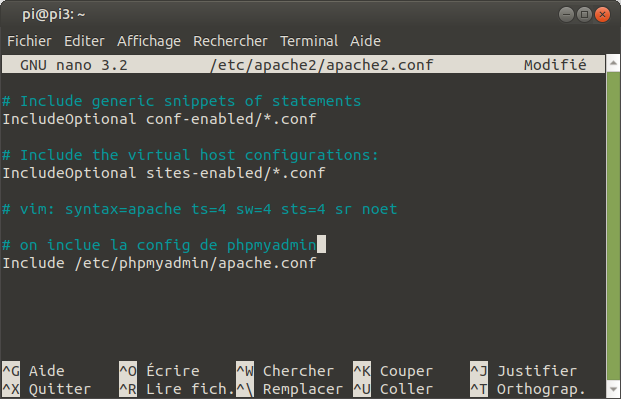Maximize the terminal window
Image resolution: width=621 pixels, height=399 pixels.
(584, 15)
